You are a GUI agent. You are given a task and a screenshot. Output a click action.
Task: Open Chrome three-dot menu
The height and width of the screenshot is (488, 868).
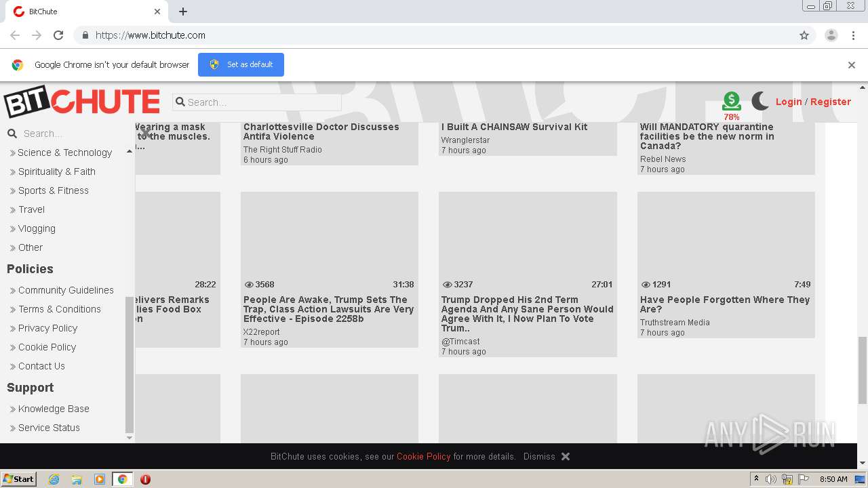coord(853,35)
